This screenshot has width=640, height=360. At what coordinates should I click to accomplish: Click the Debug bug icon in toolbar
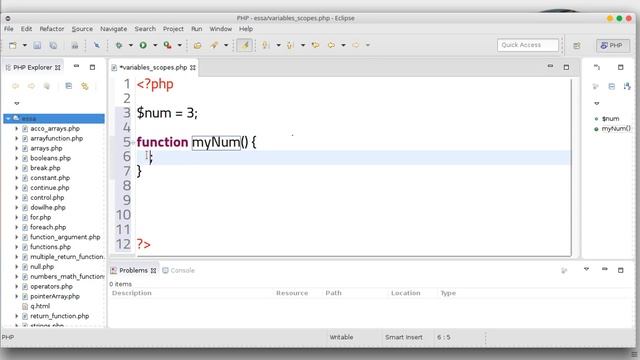[119, 45]
